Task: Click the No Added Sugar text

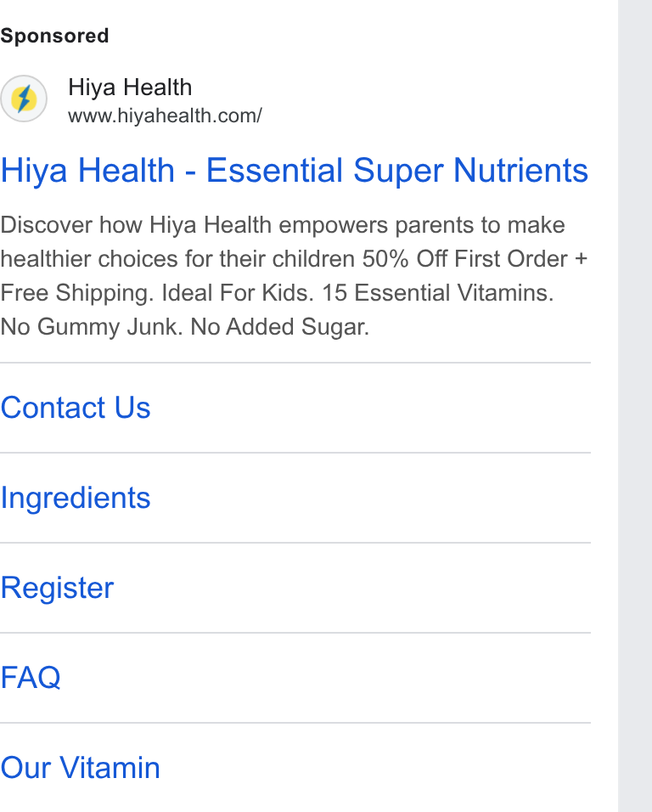Action: point(279,327)
